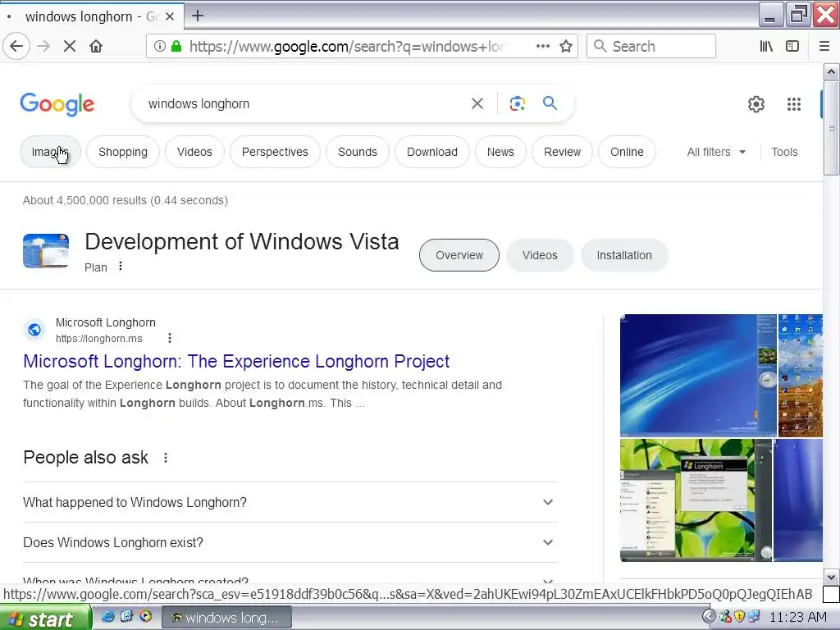Screen dimensions: 840x630
Task: Click the forward navigation arrow
Action: pyautogui.click(x=43, y=46)
